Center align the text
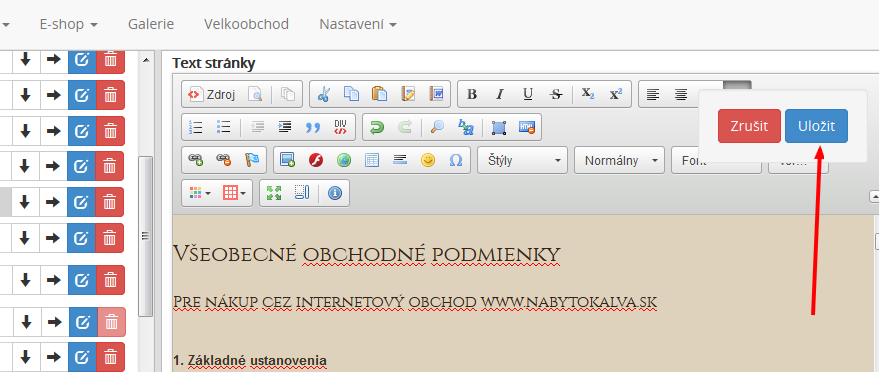 pyautogui.click(x=681, y=94)
